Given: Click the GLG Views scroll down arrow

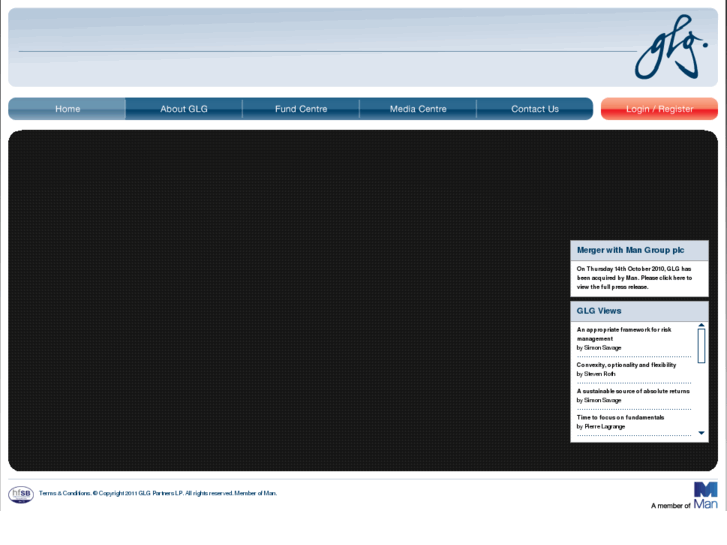Looking at the screenshot, I should click(701, 433).
